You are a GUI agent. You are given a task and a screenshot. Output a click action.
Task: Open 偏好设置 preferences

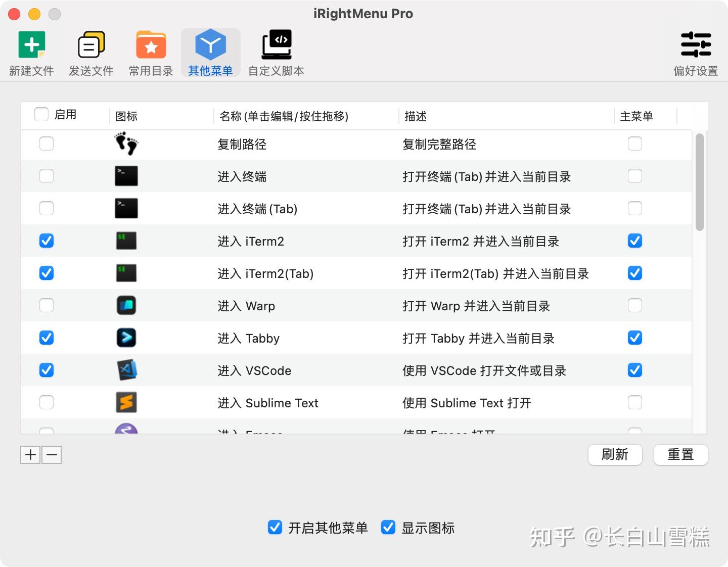click(x=696, y=54)
